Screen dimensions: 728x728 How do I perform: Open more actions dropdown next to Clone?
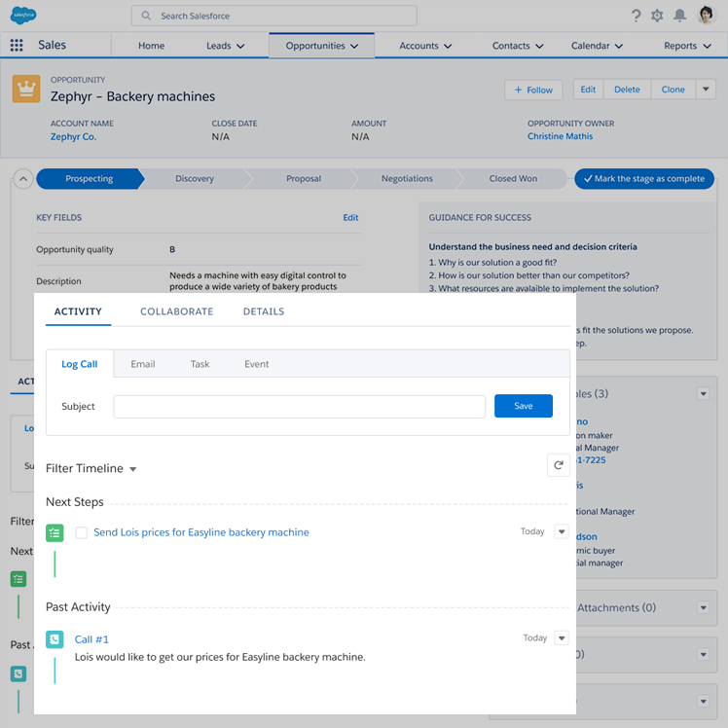[x=706, y=90]
